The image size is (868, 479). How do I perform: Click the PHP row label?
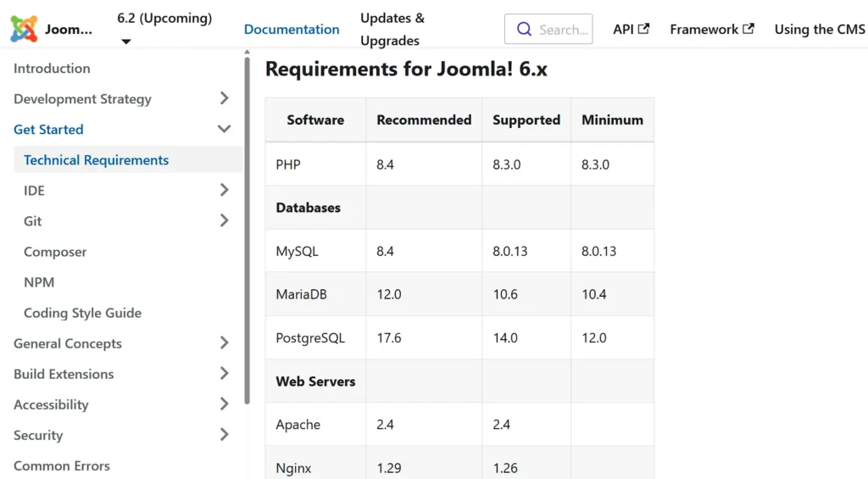coord(288,164)
